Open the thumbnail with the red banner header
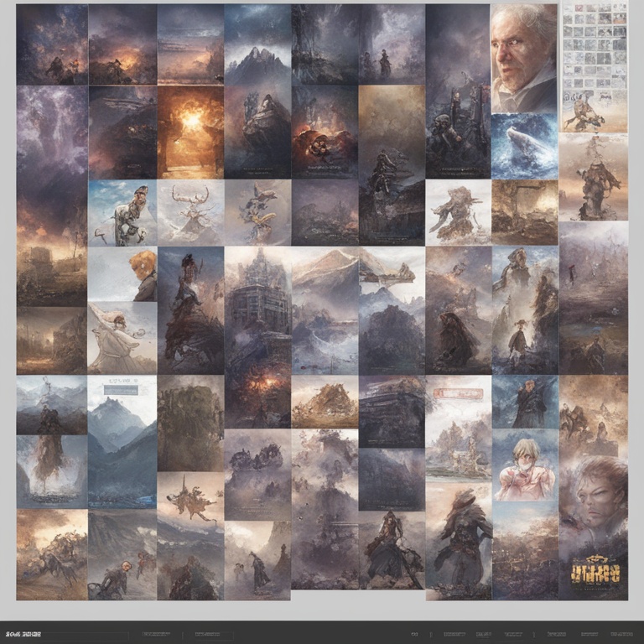Image resolution: width=644 pixels, height=644 pixels. coord(459,428)
